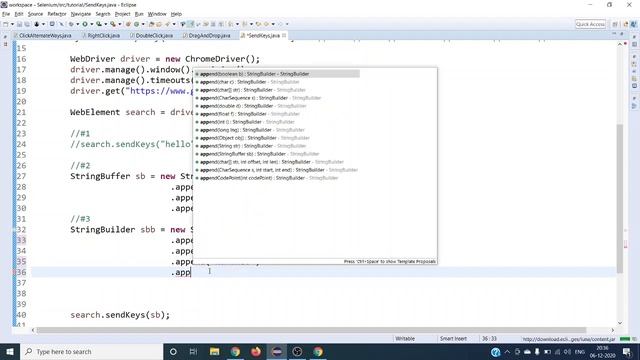Open the Run menu

click(139, 14)
